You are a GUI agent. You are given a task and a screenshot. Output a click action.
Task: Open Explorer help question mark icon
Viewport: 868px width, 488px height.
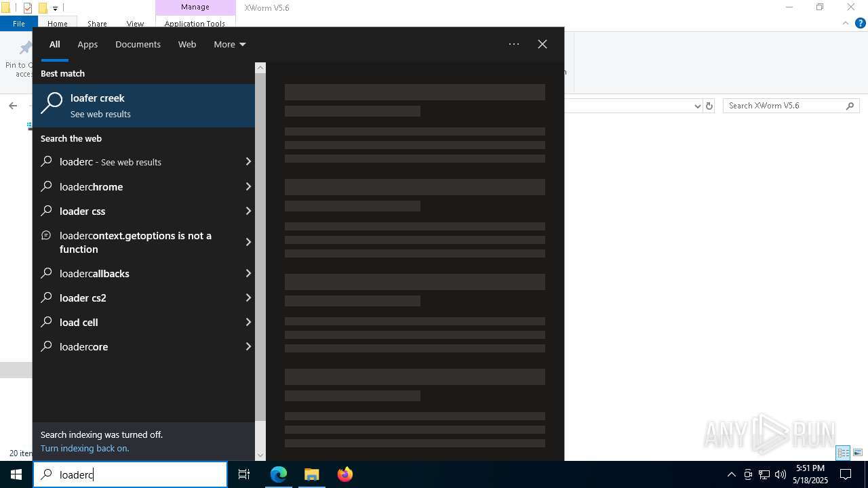[x=860, y=23]
